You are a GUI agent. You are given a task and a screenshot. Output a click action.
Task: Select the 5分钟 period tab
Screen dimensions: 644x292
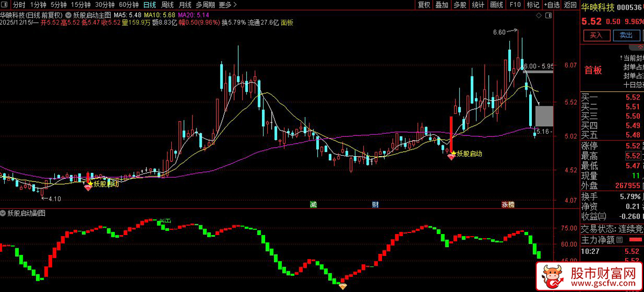[x=59, y=5]
